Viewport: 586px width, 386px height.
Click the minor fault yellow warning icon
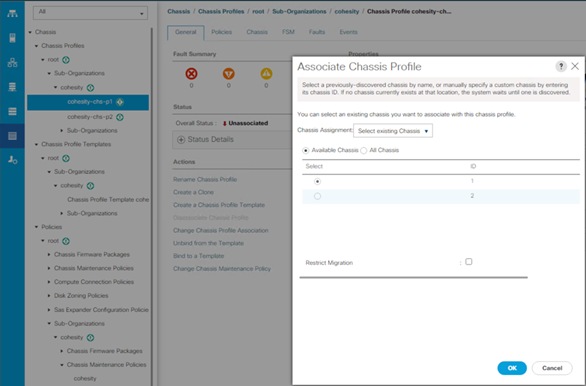point(266,74)
